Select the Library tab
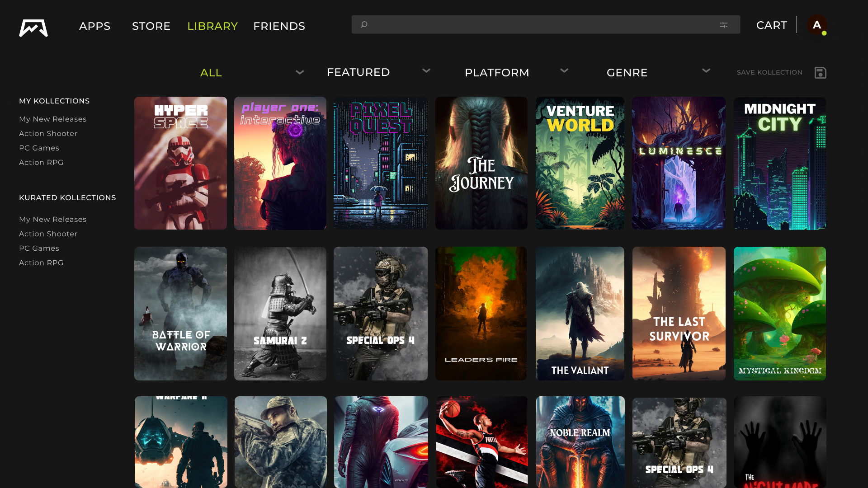This screenshot has width=868, height=488. coord(212,26)
